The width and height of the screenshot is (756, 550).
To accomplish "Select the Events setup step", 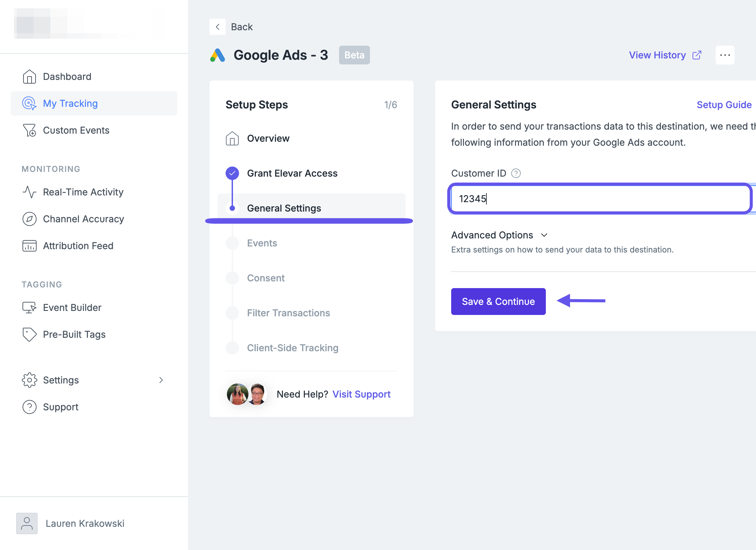I will [x=312, y=243].
